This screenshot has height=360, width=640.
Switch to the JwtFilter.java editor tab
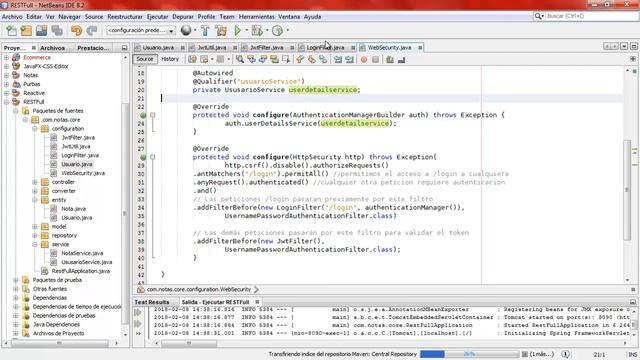pos(267,48)
